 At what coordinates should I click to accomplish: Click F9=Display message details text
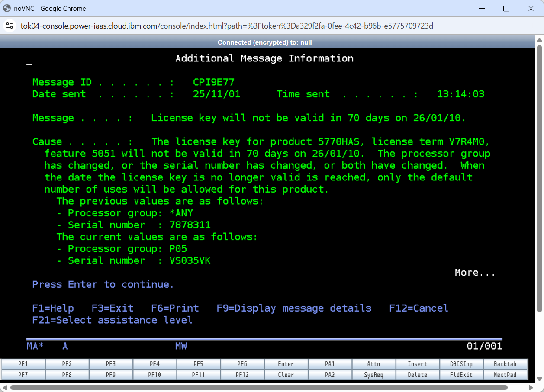[x=294, y=308]
